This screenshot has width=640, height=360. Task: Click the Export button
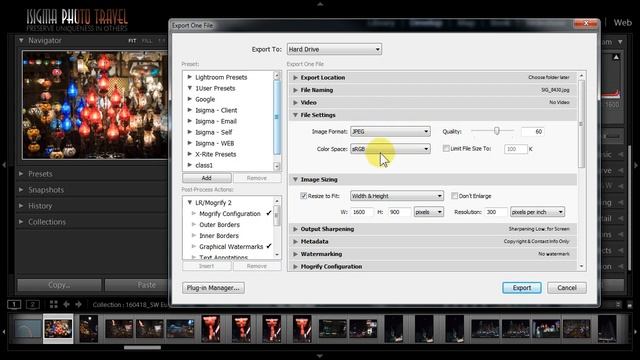(522, 288)
